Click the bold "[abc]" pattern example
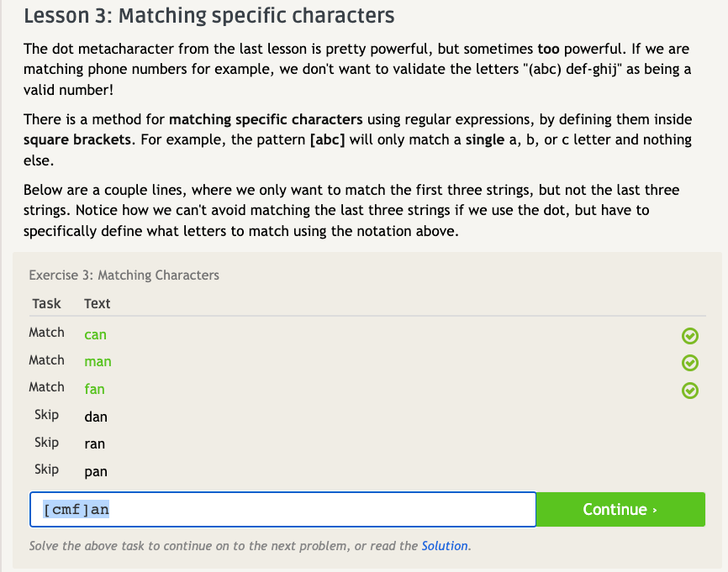The width and height of the screenshot is (728, 572). point(328,139)
